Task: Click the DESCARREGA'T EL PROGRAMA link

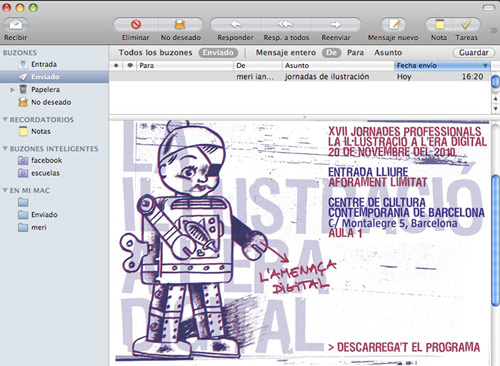Action: [404, 347]
